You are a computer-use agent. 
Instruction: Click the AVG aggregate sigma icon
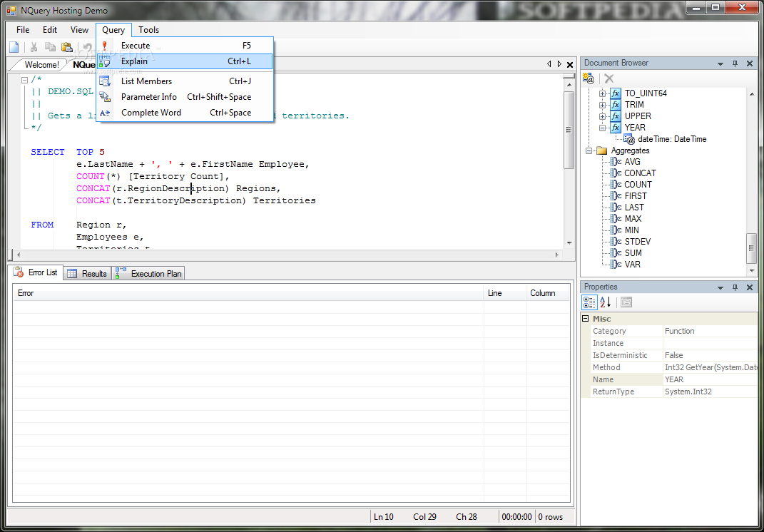click(x=616, y=162)
